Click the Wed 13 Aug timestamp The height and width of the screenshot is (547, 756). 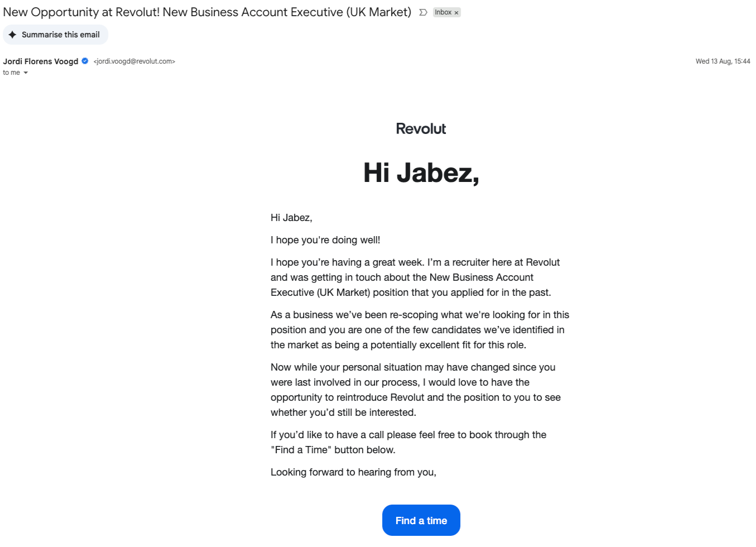(723, 61)
